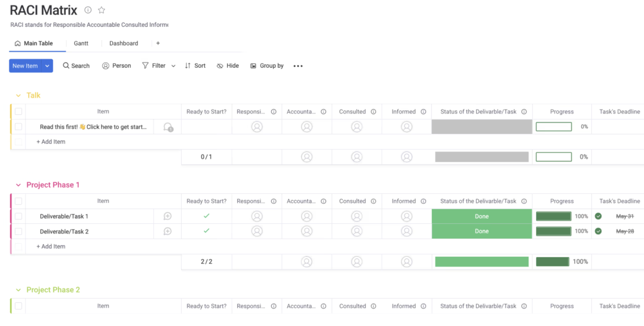This screenshot has width=644, height=326.
Task: Check the select-all checkbox in the Talk group
Action: click(x=18, y=111)
